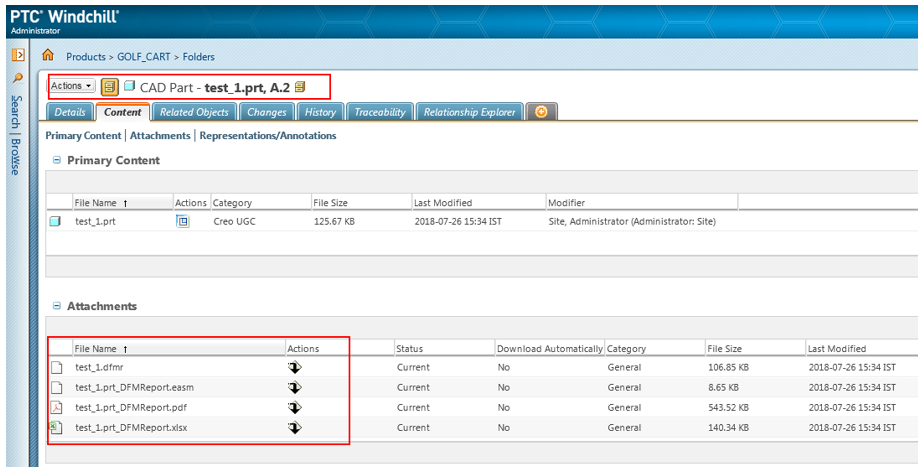
Task: Open the Related Objects tab
Action: 194,112
